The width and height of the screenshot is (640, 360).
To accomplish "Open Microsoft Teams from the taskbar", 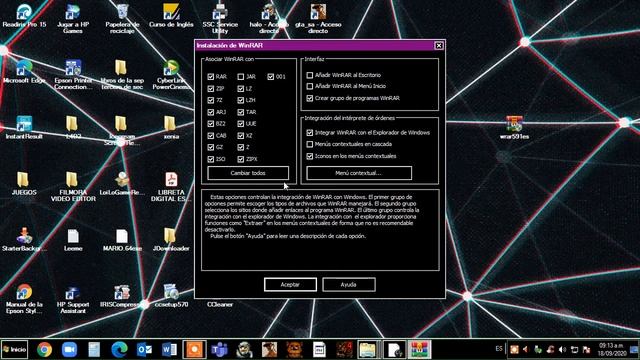I will [219, 349].
